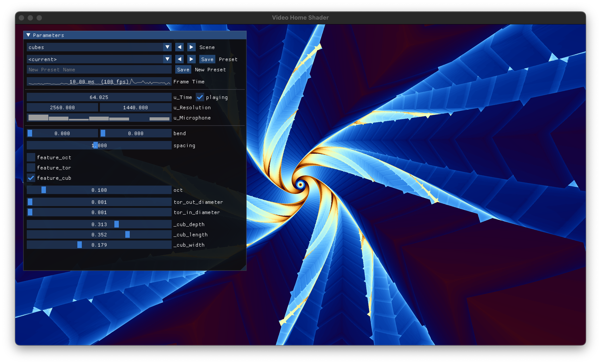Click into the New Preset Name field

point(99,70)
